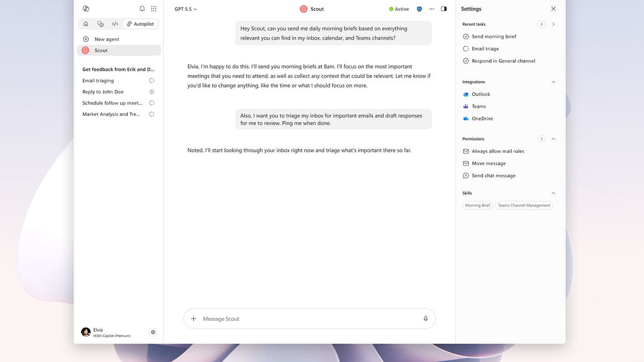Open the Send morning brief task
This screenshot has width=644, height=362.
coord(494,36)
